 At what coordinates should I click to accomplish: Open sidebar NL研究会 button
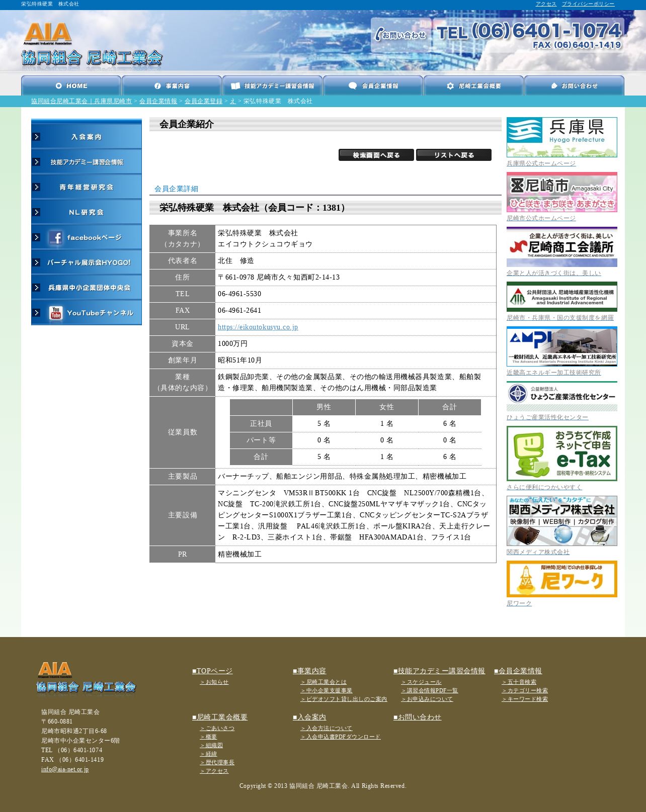pos(87,212)
